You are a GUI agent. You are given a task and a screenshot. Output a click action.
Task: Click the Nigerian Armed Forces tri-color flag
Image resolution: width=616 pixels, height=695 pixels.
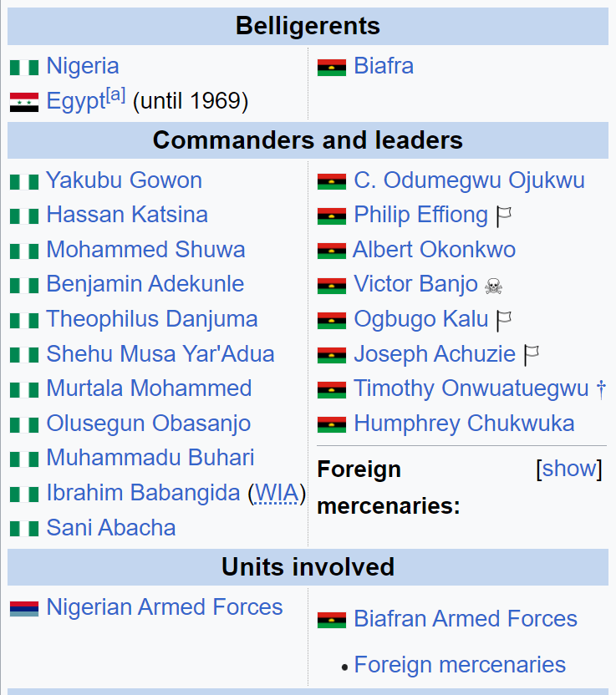pyautogui.click(x=24, y=608)
